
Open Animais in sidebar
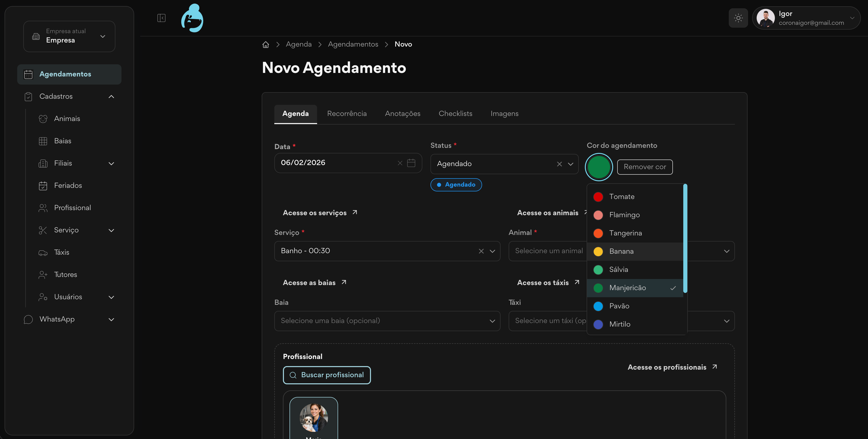click(x=67, y=119)
